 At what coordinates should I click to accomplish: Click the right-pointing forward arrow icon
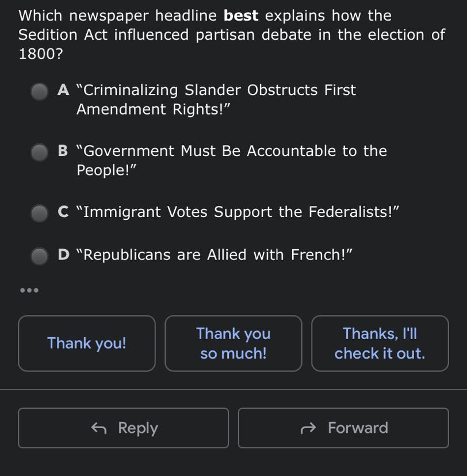[x=309, y=428]
